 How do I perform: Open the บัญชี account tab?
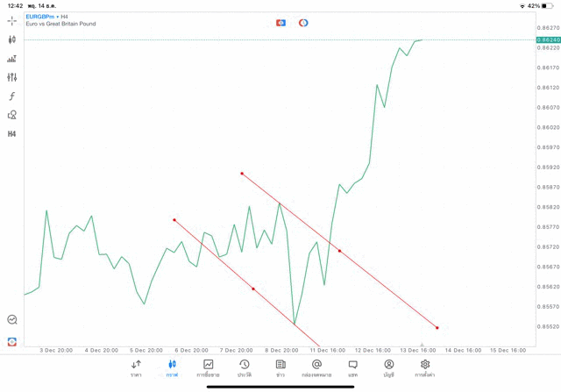point(388,367)
